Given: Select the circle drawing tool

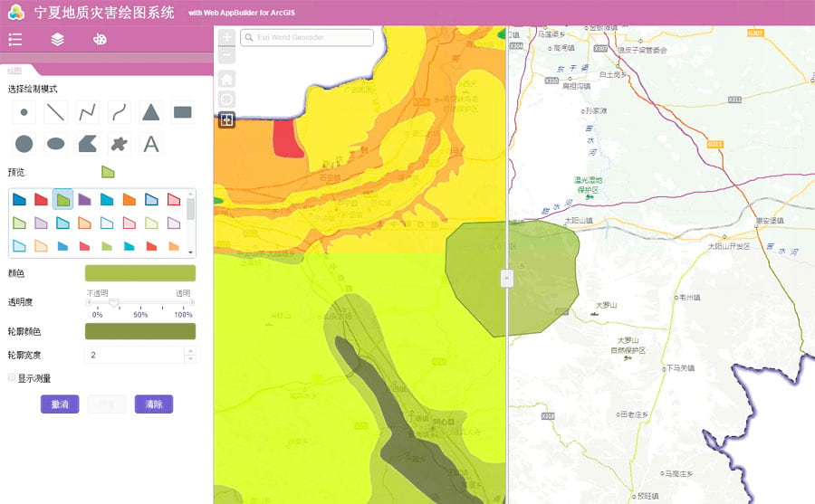Looking at the screenshot, I should click(x=24, y=144).
